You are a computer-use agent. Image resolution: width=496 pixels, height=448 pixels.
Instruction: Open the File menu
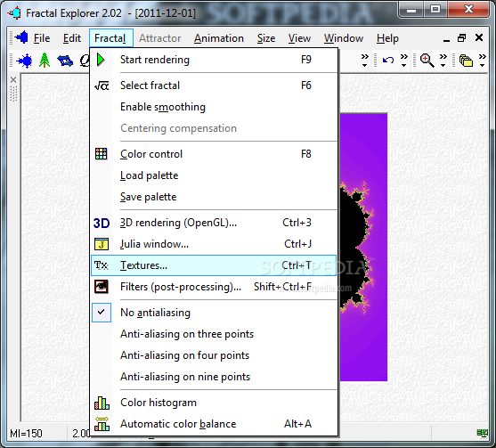click(x=42, y=38)
